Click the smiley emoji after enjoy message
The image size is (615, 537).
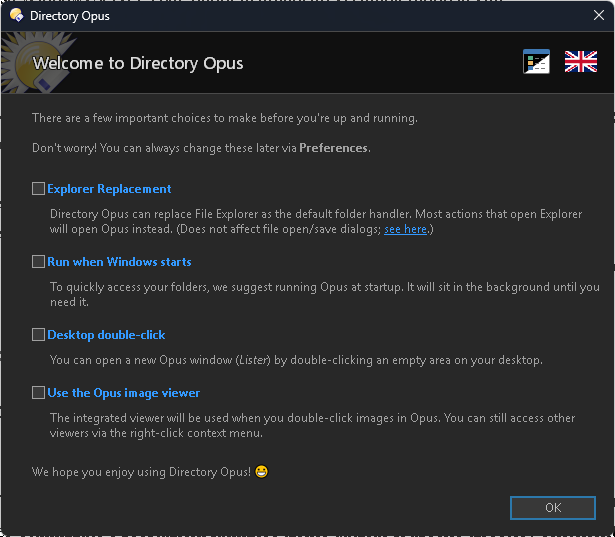click(x=261, y=471)
